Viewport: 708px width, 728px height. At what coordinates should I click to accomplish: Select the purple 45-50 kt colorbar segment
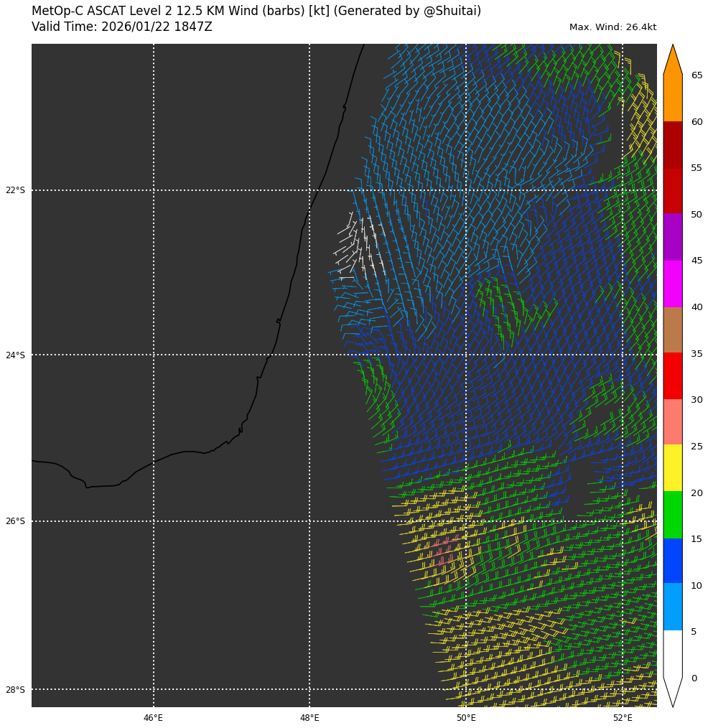(672, 237)
